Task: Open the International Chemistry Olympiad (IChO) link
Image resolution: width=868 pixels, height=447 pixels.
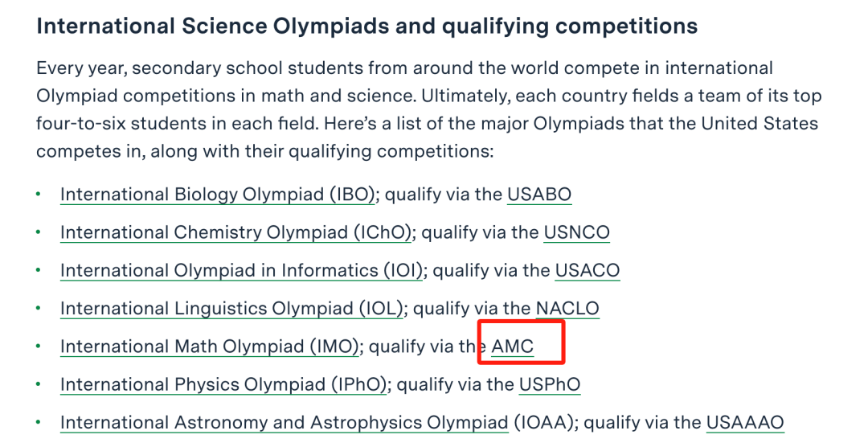Action: coord(236,232)
